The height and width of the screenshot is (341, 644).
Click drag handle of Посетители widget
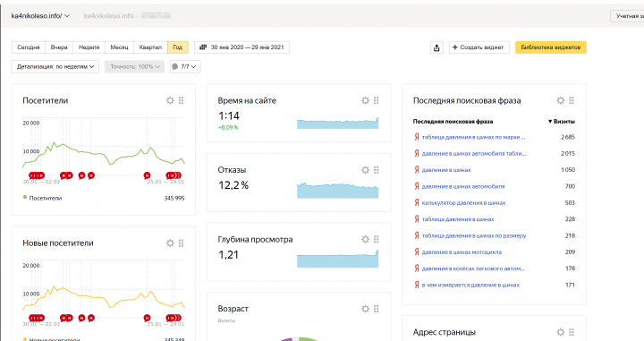[181, 100]
